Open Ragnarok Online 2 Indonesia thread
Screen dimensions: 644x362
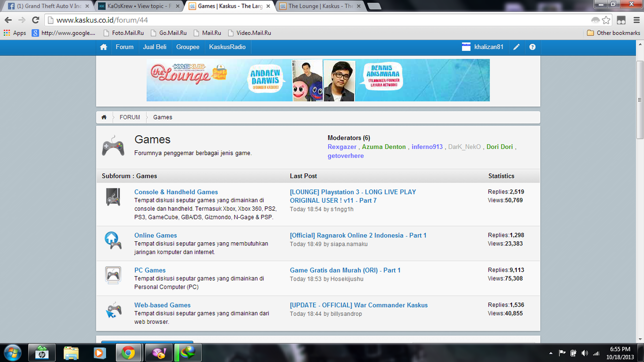[358, 235]
